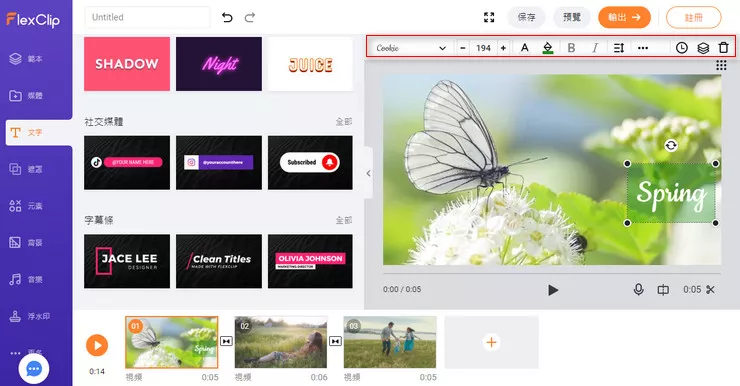This screenshot has height=386, width=740.
Task: Collapse the left text panel
Action: pyautogui.click(x=368, y=173)
